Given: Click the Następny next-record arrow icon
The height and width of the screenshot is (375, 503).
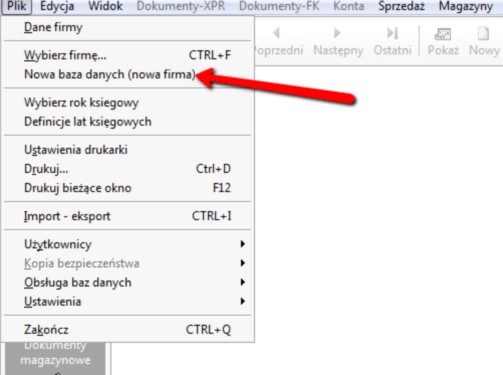Looking at the screenshot, I should pos(337,33).
